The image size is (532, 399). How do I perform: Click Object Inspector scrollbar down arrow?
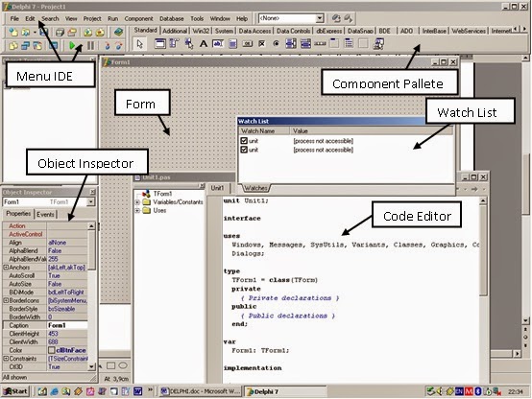tap(91, 366)
